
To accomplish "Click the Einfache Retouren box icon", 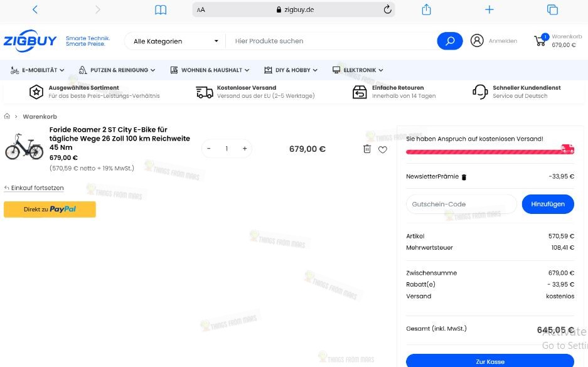I will [360, 92].
